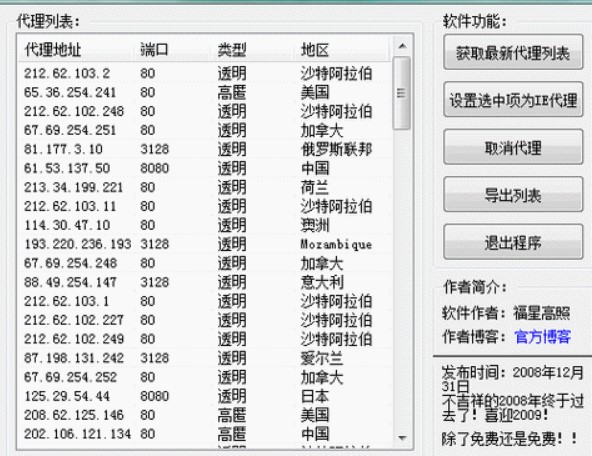The width and height of the screenshot is (592, 456).
Task: Click the 日本 region cell
Action: (314, 396)
